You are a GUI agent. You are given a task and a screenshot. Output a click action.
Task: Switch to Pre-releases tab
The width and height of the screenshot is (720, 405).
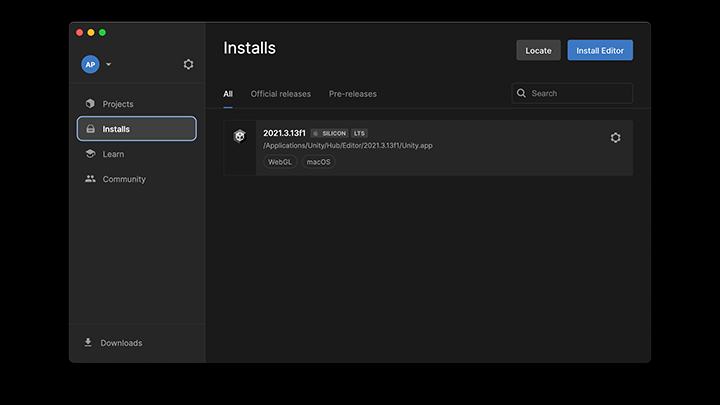(353, 94)
